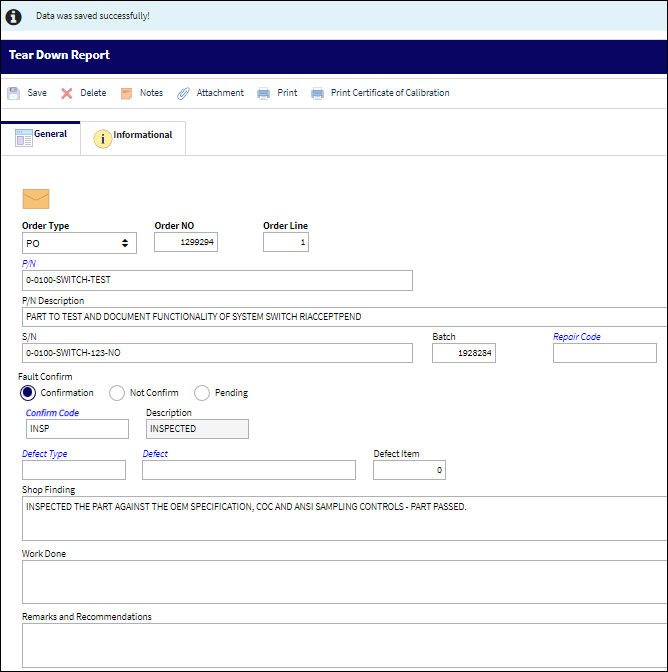Open the Notes sticky note icon
Screen dimensions: 668x672
click(126, 93)
